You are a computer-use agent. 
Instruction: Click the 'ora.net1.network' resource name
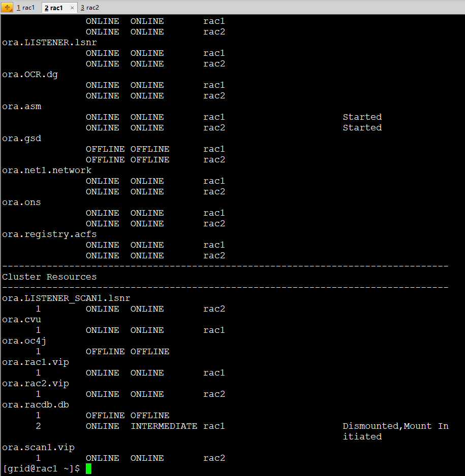pyautogui.click(x=47, y=171)
